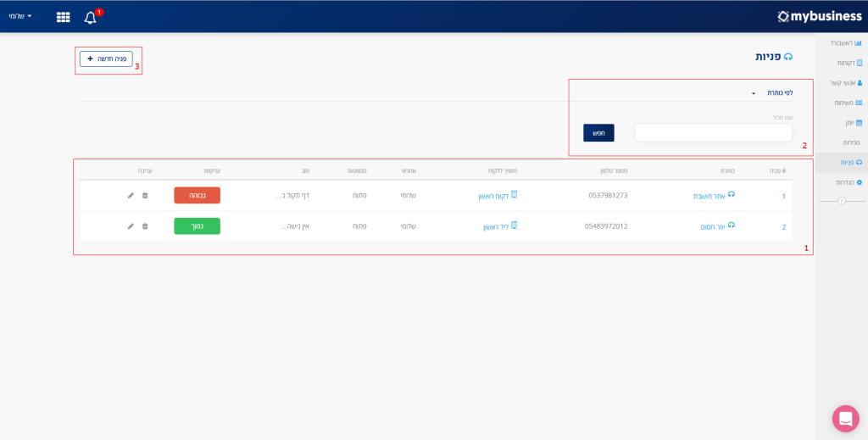Open the apps grid icon

click(x=63, y=17)
